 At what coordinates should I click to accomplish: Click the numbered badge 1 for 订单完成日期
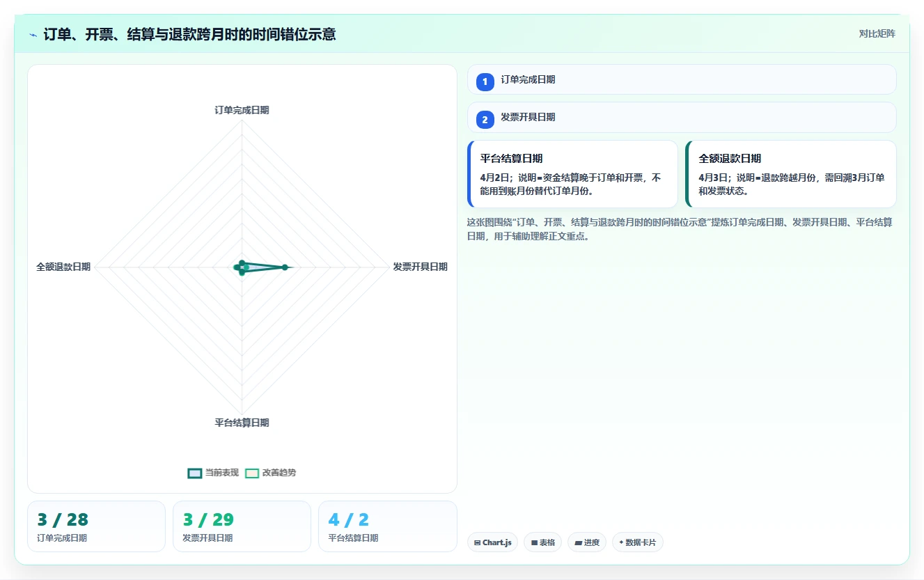tap(485, 82)
